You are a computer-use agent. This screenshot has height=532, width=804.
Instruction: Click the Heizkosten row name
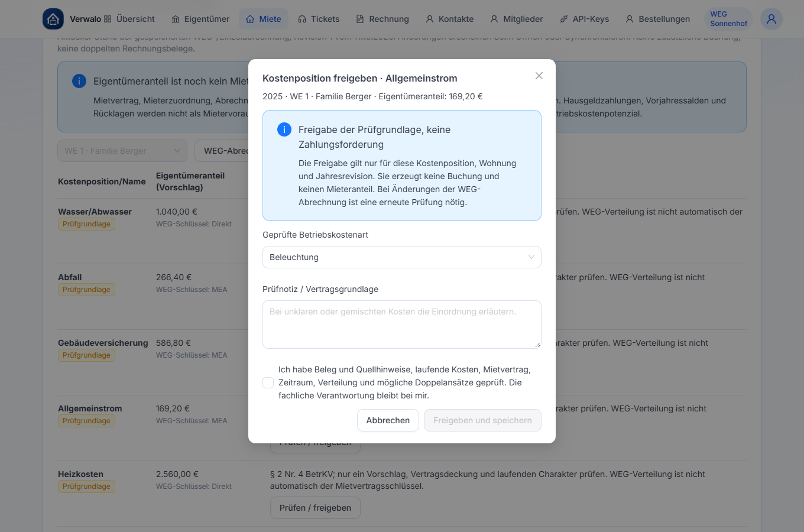(80, 474)
